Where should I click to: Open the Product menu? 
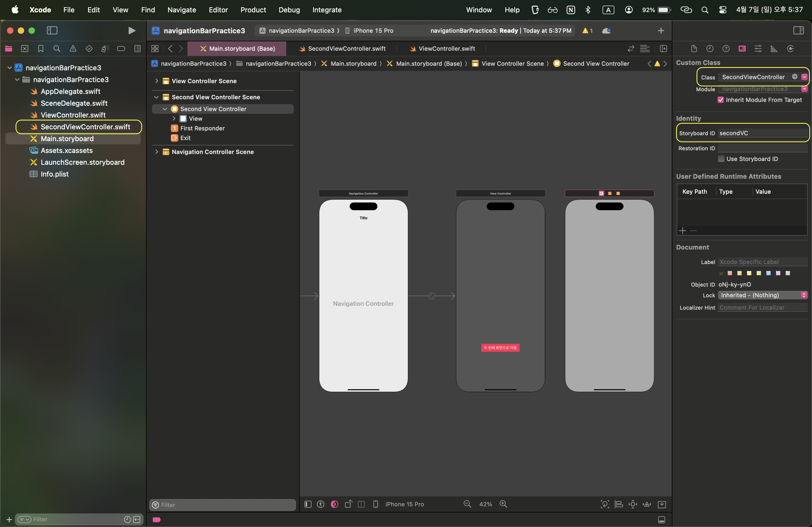[x=253, y=10]
